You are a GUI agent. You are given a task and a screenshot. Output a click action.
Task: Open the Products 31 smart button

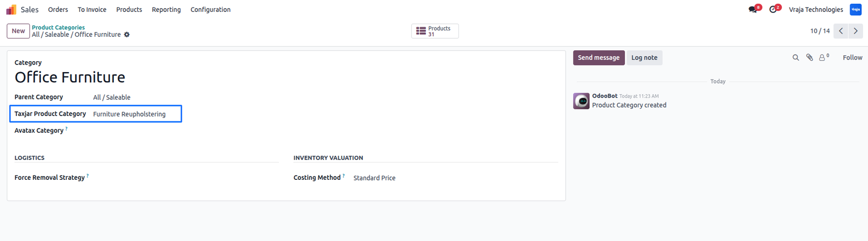point(435,31)
